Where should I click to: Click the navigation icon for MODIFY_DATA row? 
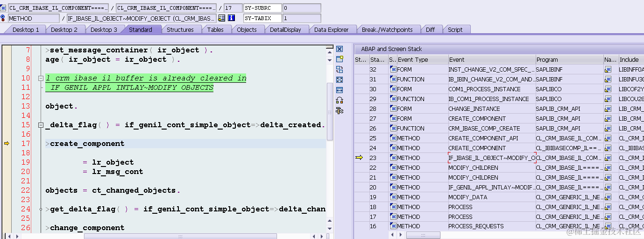608,197
